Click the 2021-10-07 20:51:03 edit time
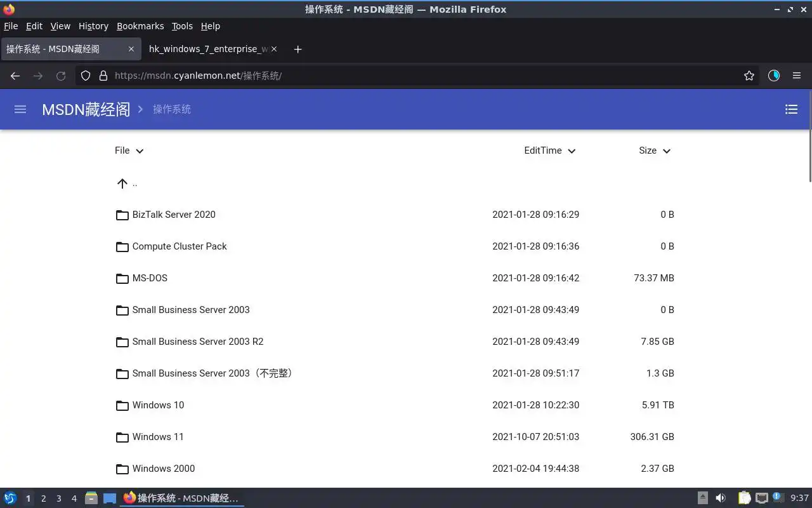 (535, 437)
